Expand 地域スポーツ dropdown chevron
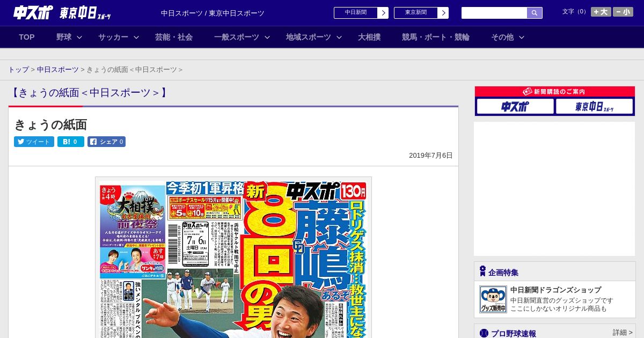644x338 pixels. pyautogui.click(x=339, y=38)
